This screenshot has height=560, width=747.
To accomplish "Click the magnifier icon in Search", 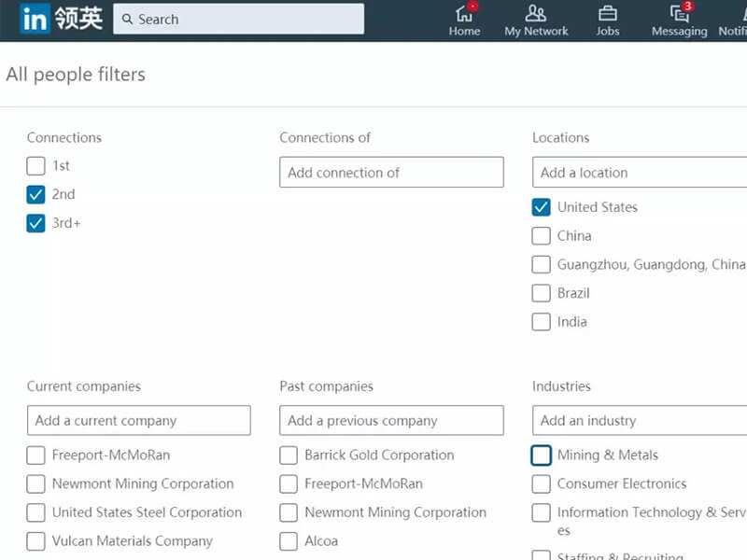I will click(x=127, y=19).
